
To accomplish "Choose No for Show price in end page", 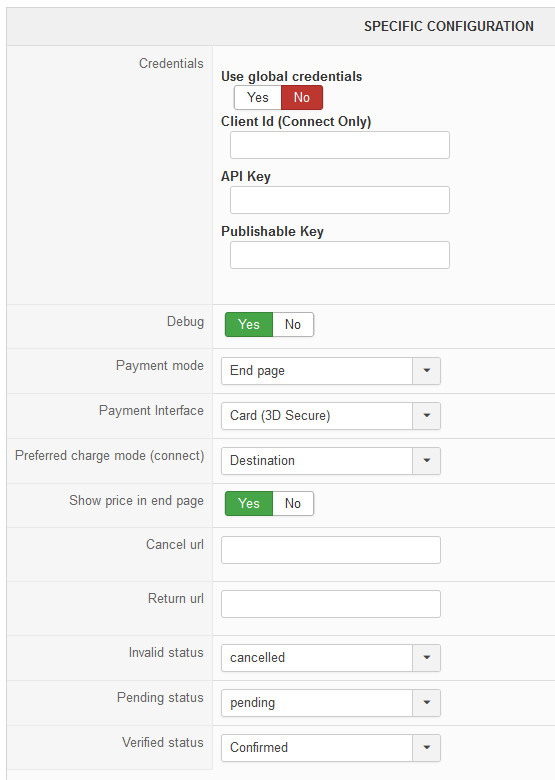I will [293, 503].
